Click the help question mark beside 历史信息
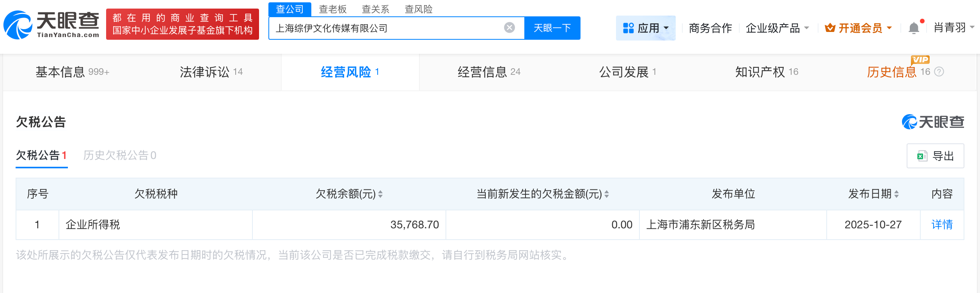Screen dimensions: 980x293 pyautogui.click(x=939, y=72)
